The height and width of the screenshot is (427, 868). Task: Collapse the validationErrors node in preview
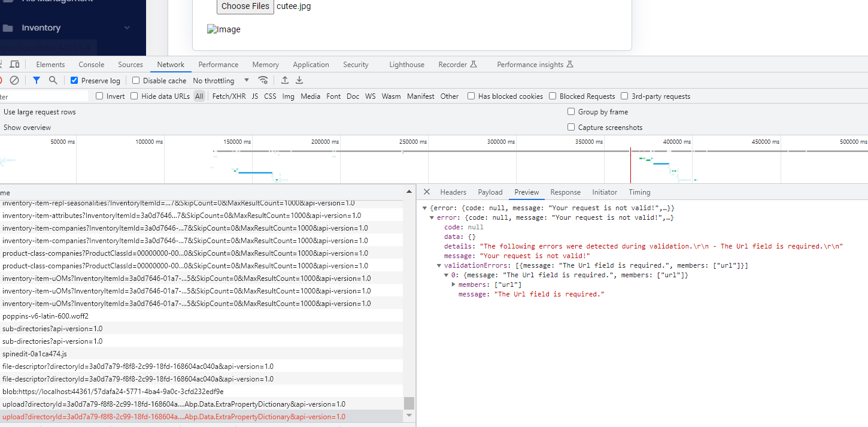pos(439,265)
